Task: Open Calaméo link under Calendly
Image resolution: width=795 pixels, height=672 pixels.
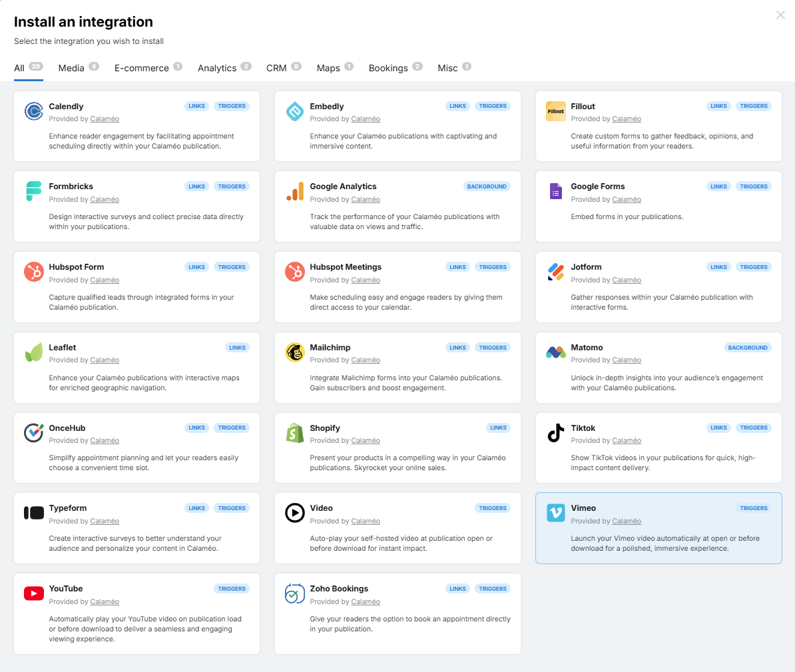Action: pyautogui.click(x=105, y=119)
